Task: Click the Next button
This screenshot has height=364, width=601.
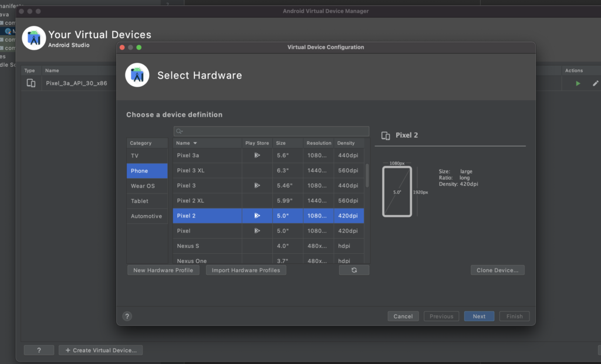Action: [479, 316]
